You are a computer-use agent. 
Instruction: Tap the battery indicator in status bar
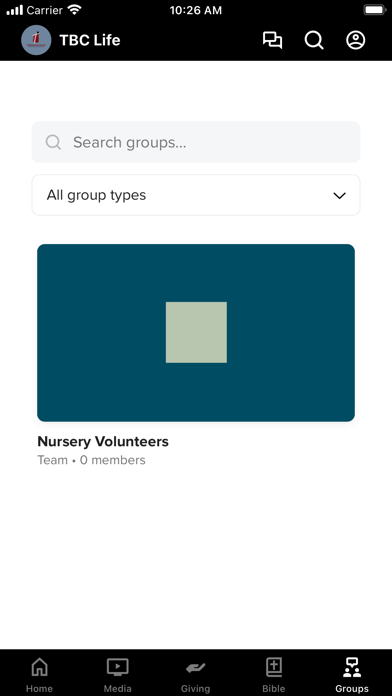pyautogui.click(x=375, y=10)
